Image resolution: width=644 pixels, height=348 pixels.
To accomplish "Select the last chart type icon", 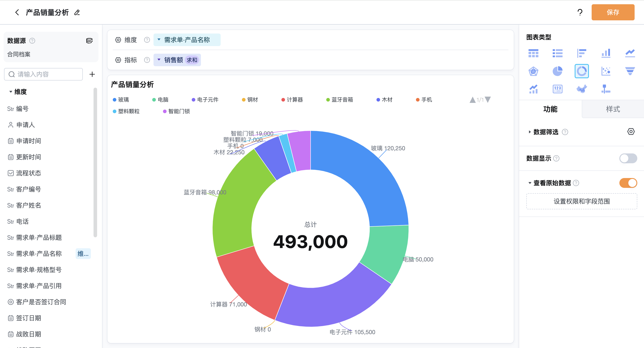I will click(606, 89).
